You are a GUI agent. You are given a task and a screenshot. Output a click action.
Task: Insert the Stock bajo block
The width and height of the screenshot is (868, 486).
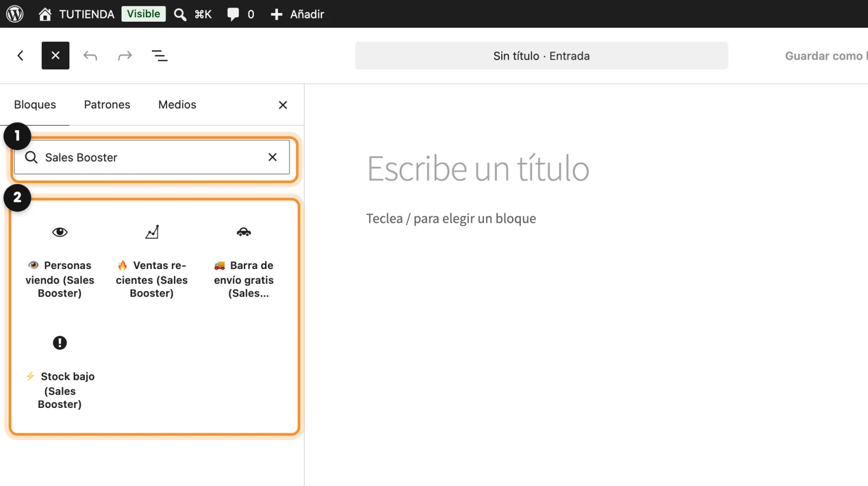(x=60, y=372)
